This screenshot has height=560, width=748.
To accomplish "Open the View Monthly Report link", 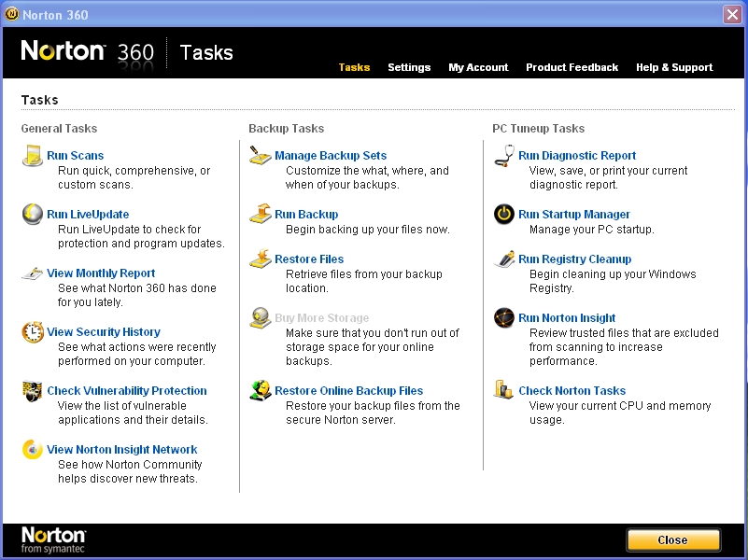I will pos(101,273).
